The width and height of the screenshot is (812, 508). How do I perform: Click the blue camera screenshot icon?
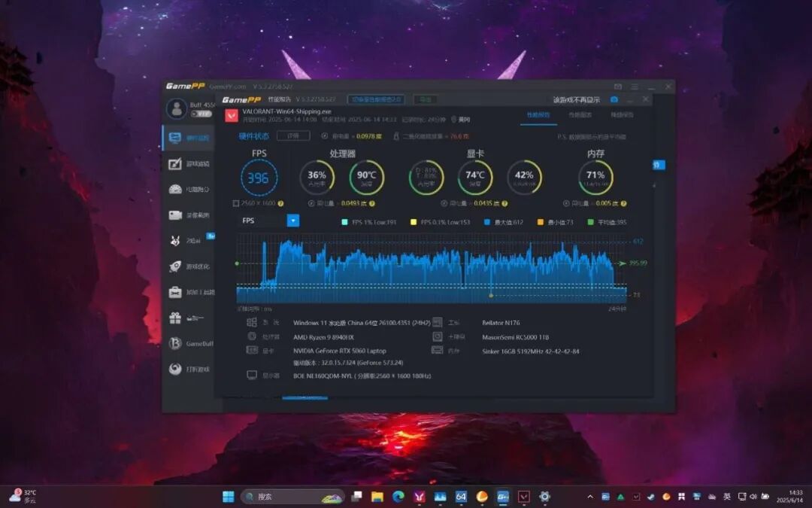tap(614, 99)
